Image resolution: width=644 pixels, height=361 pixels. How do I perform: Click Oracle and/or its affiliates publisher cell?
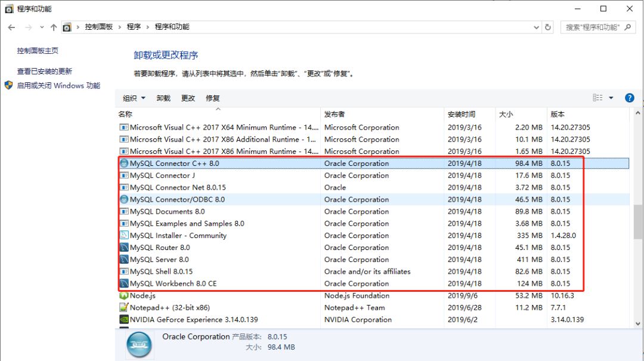(367, 271)
